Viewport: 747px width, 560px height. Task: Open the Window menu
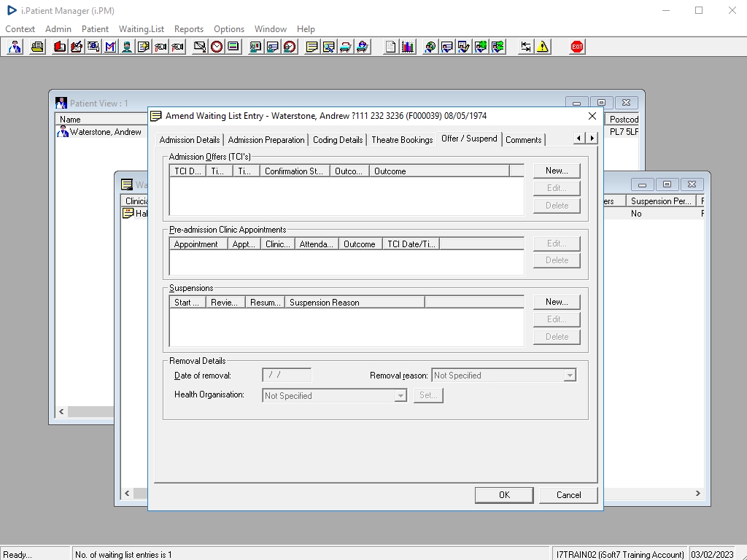point(270,29)
